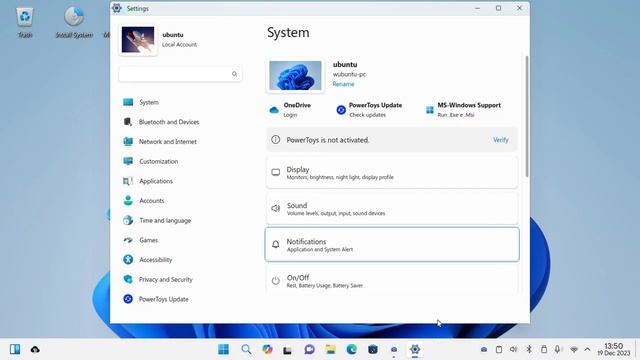Image resolution: width=640 pixels, height=360 pixels.
Task: Click the cloud icon on taskbar
Action: pyautogui.click(x=35, y=349)
